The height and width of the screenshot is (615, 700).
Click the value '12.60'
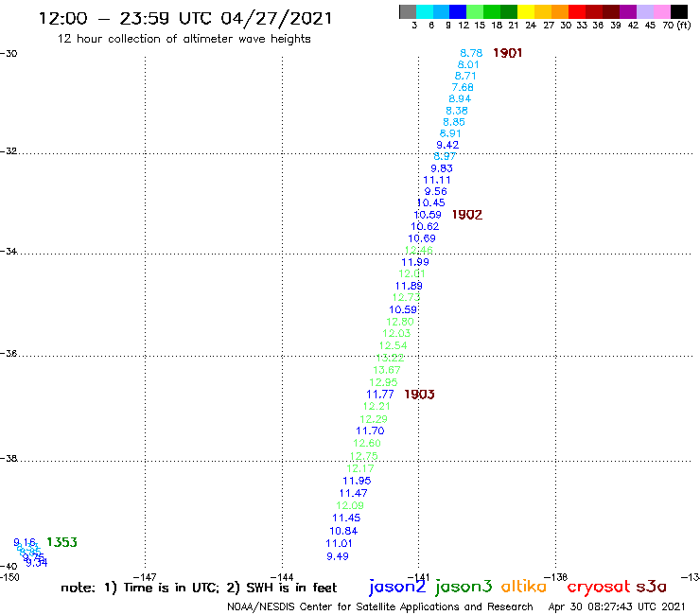pos(367,443)
